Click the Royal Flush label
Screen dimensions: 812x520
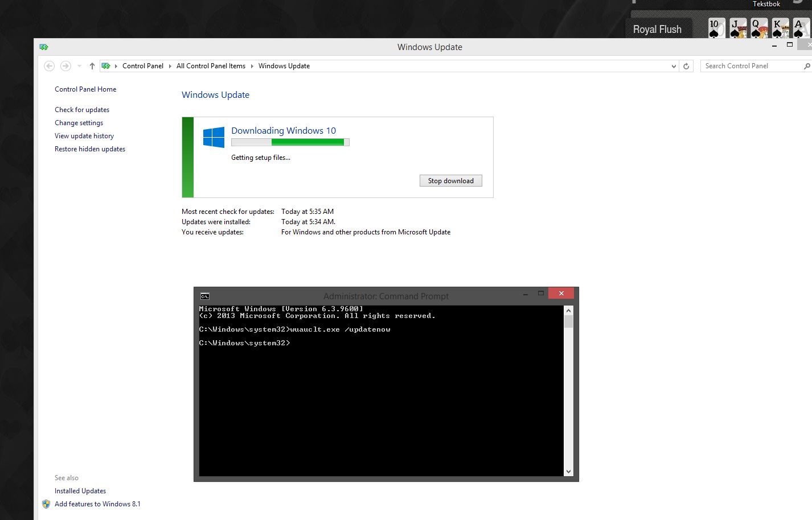point(657,30)
